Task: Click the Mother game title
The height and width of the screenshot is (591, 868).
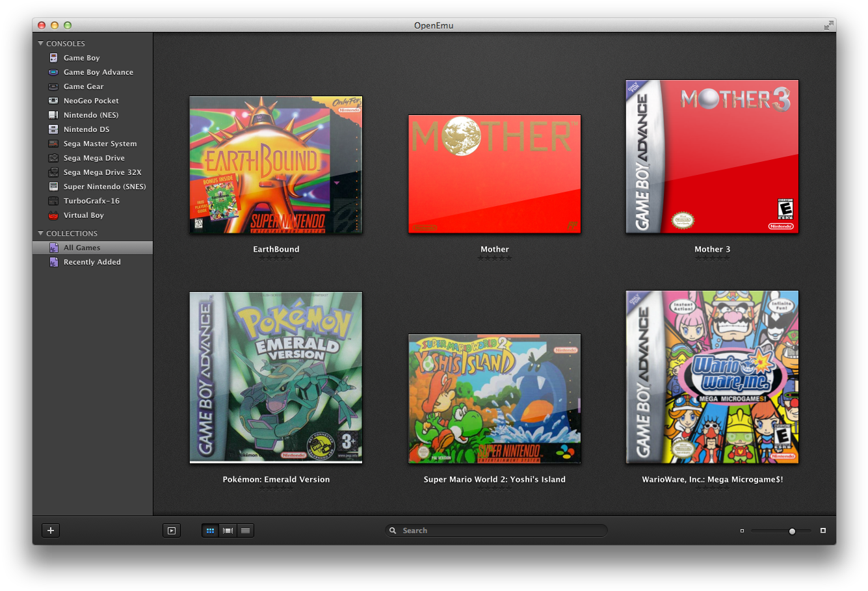Action: pyautogui.click(x=495, y=249)
